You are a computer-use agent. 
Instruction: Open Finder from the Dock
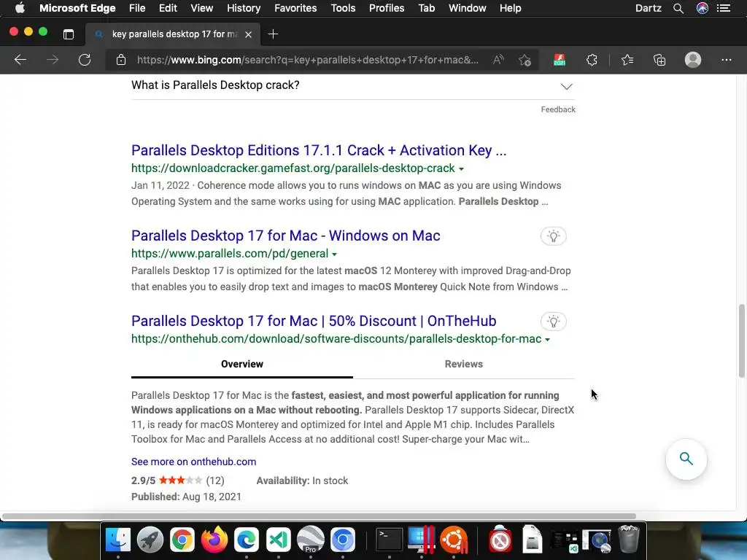point(117,540)
